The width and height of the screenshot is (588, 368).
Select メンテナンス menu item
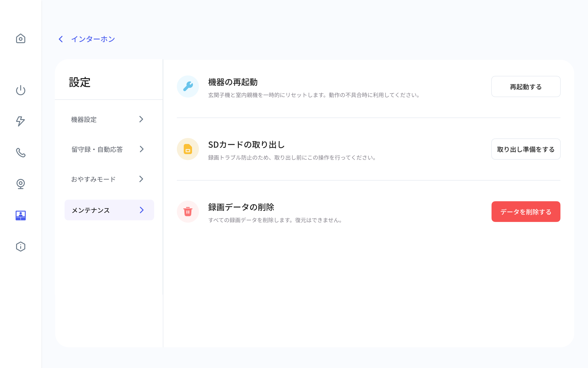pyautogui.click(x=109, y=210)
